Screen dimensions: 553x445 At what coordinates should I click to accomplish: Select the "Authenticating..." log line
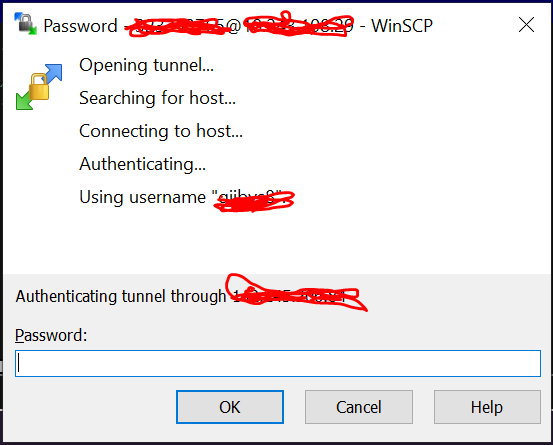pyautogui.click(x=142, y=164)
